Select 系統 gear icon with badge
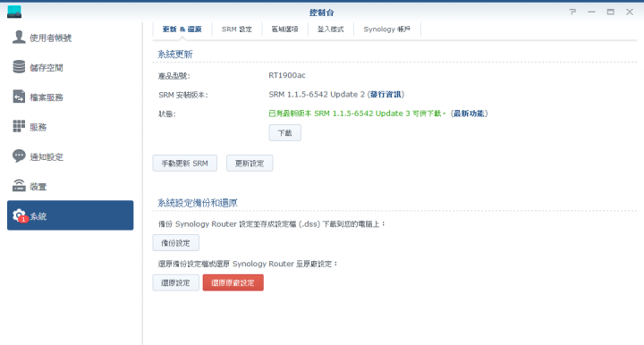Image resolution: width=644 pixels, height=345 pixels. point(19,215)
